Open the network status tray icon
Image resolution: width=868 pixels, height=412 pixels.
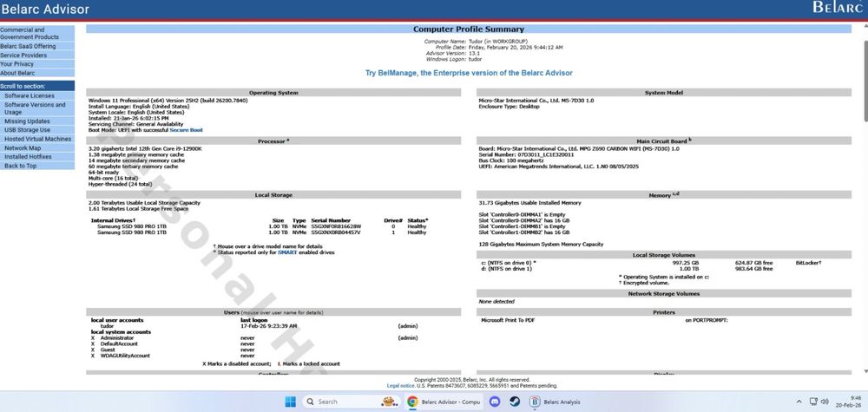[x=813, y=402]
